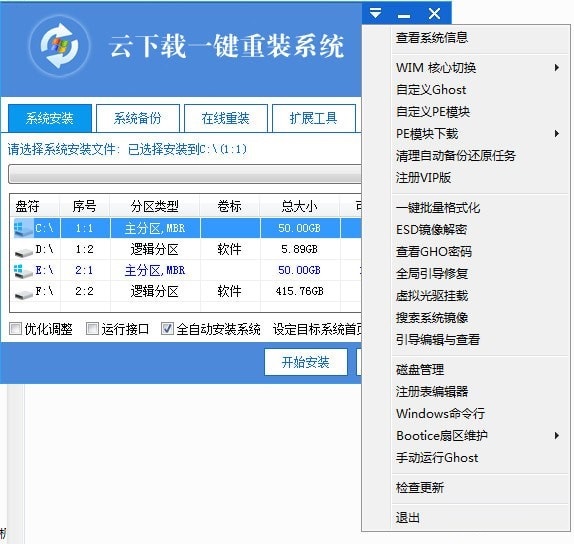Select the 415.76GB size cell
The image size is (574, 544).
click(x=299, y=291)
